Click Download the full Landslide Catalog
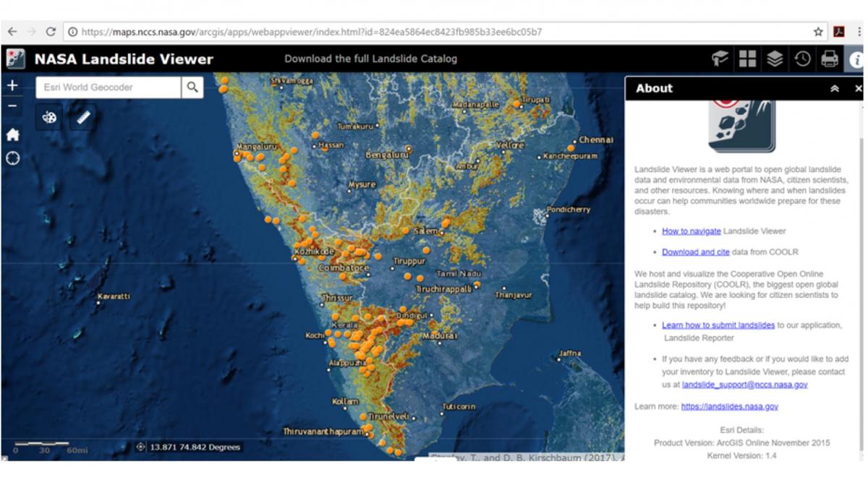The width and height of the screenshot is (868, 488). point(370,59)
